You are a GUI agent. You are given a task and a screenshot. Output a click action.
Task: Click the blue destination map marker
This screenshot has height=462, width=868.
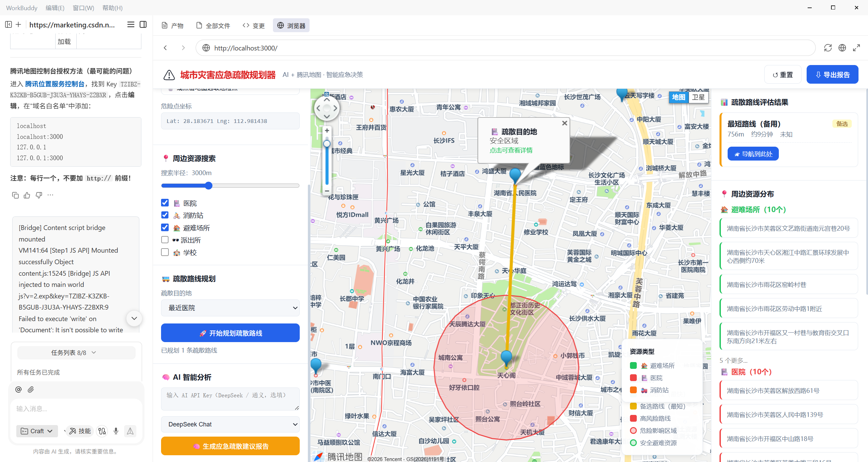[515, 175]
